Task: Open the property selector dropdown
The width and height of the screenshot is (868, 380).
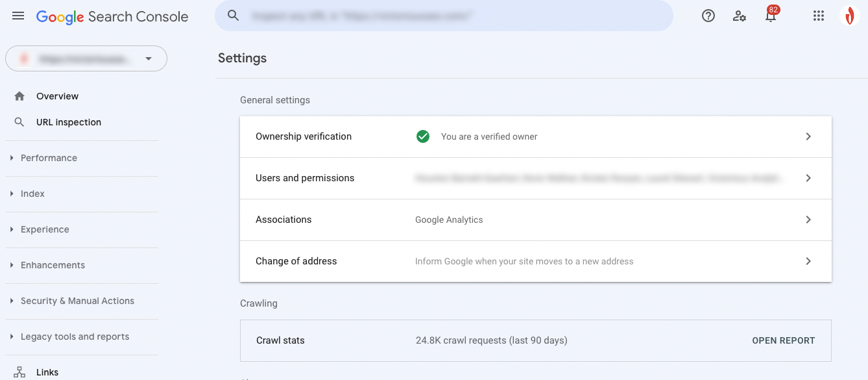Action: [86, 58]
